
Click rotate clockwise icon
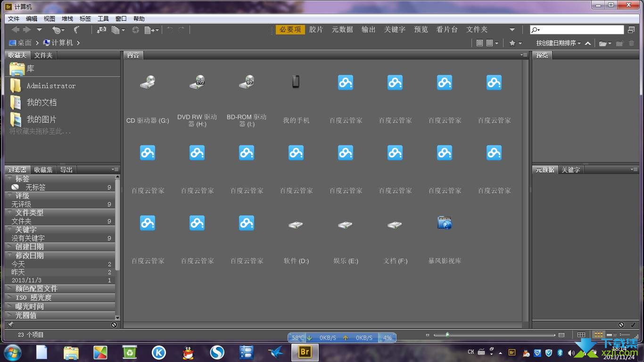pyautogui.click(x=182, y=30)
